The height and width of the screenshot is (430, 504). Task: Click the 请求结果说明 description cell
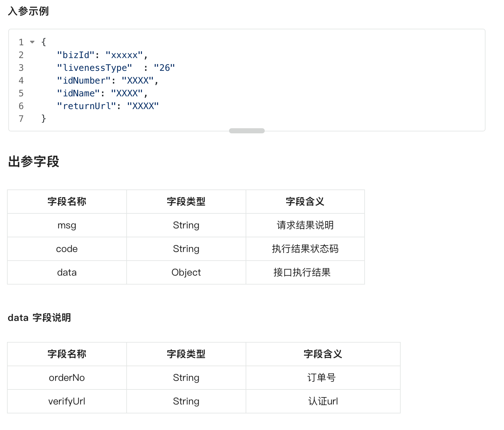point(305,225)
